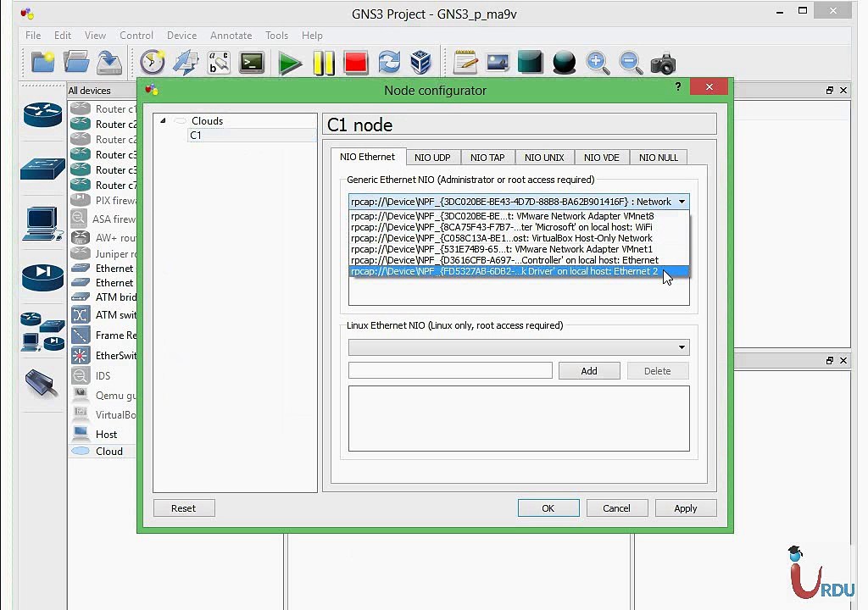Select VirtualBox Host-Only Network option
The image size is (868, 610).
[519, 238]
